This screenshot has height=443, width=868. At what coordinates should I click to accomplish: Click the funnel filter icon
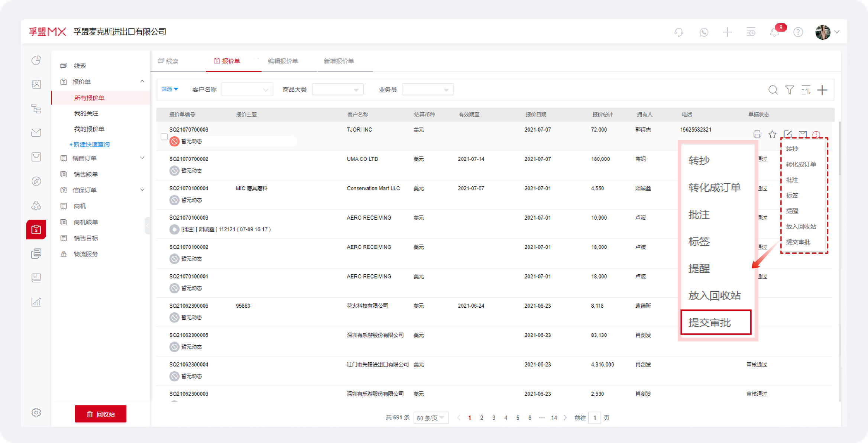[x=790, y=90]
